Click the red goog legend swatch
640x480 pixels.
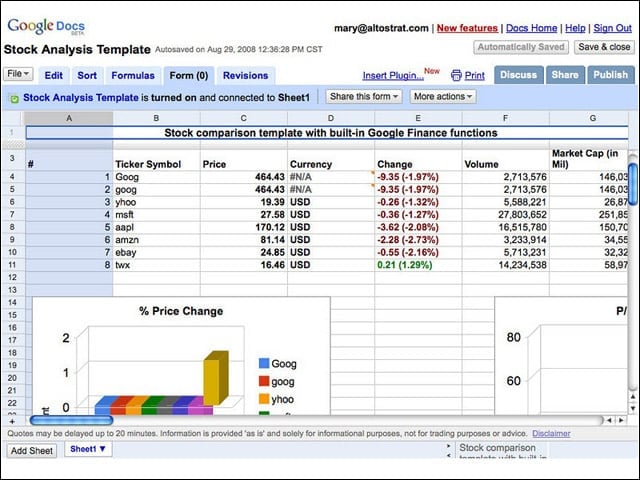tap(264, 381)
